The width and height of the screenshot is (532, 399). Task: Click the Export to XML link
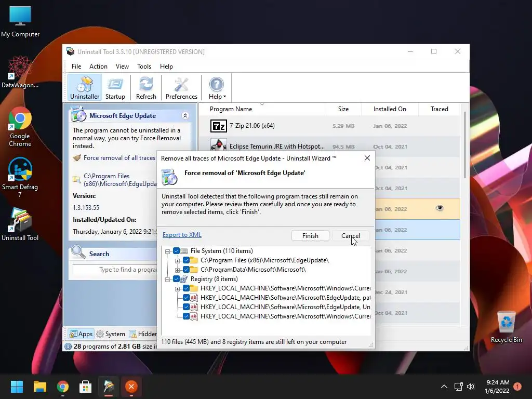coord(182,235)
